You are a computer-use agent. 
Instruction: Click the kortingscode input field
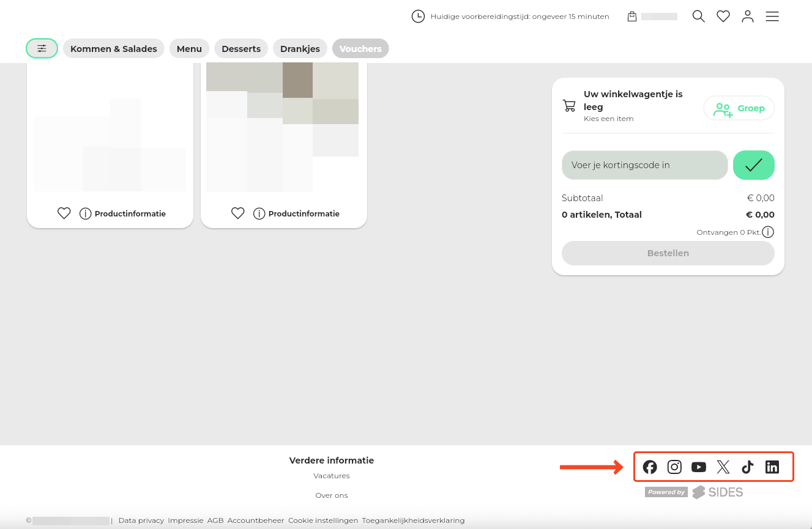tap(644, 165)
